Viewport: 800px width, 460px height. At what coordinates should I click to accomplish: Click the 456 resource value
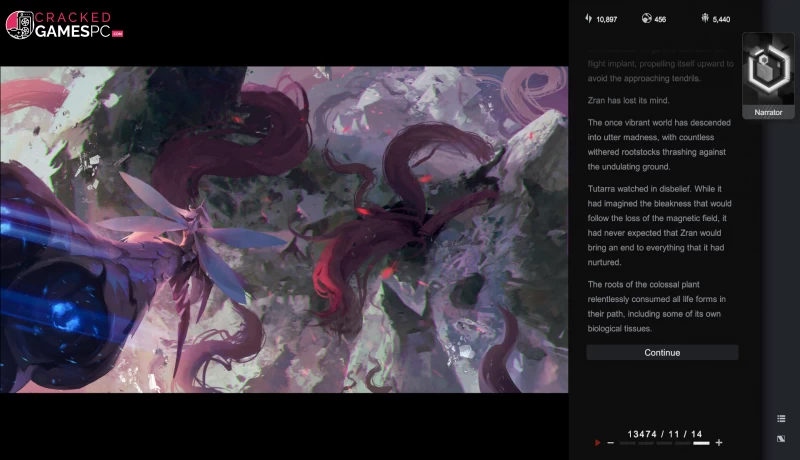(660, 19)
